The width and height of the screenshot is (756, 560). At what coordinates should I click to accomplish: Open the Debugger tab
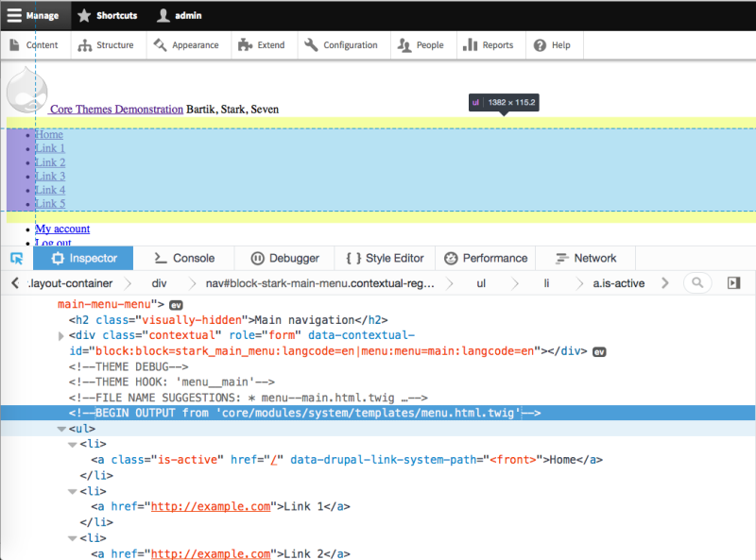click(284, 259)
